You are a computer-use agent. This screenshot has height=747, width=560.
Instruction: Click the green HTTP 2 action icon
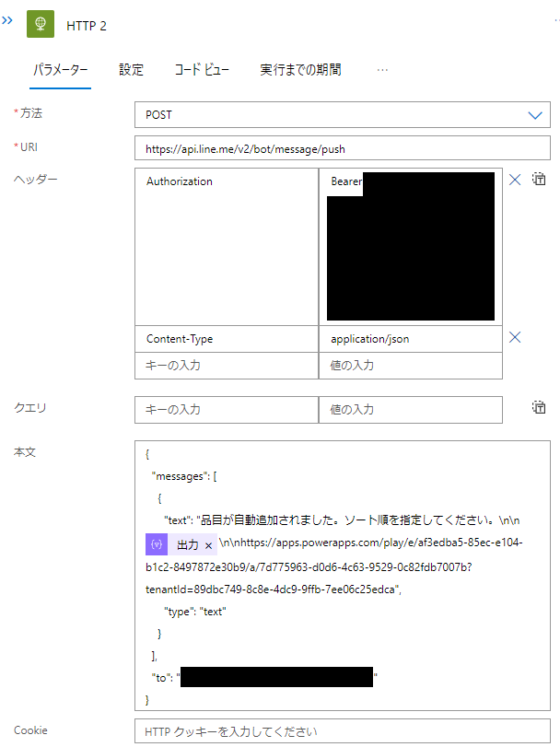[41, 24]
